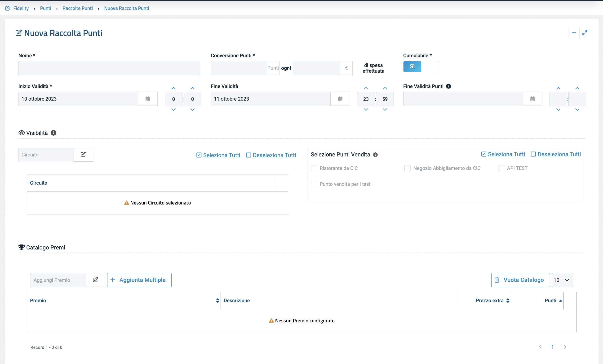Increase Inizio Validità minutes

193,88
